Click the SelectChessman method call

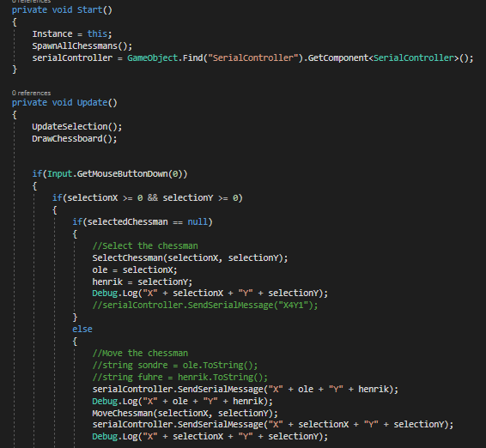(x=190, y=257)
